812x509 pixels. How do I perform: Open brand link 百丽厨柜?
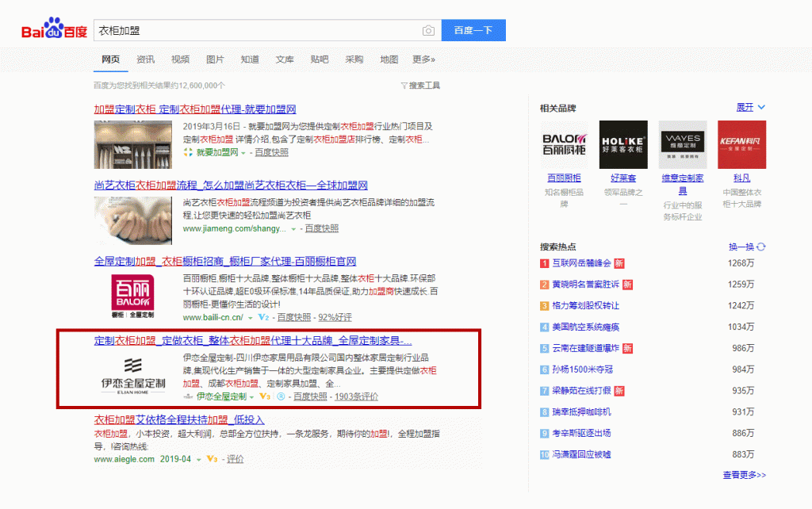564,178
